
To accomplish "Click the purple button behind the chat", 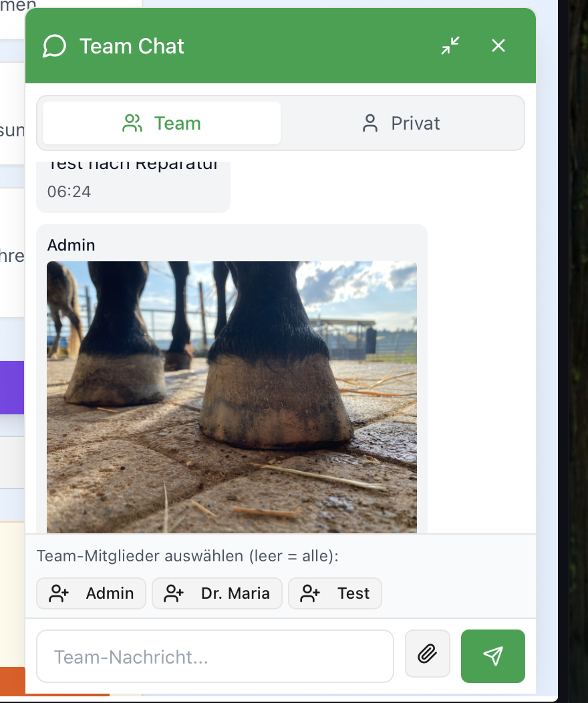I will click(12, 388).
